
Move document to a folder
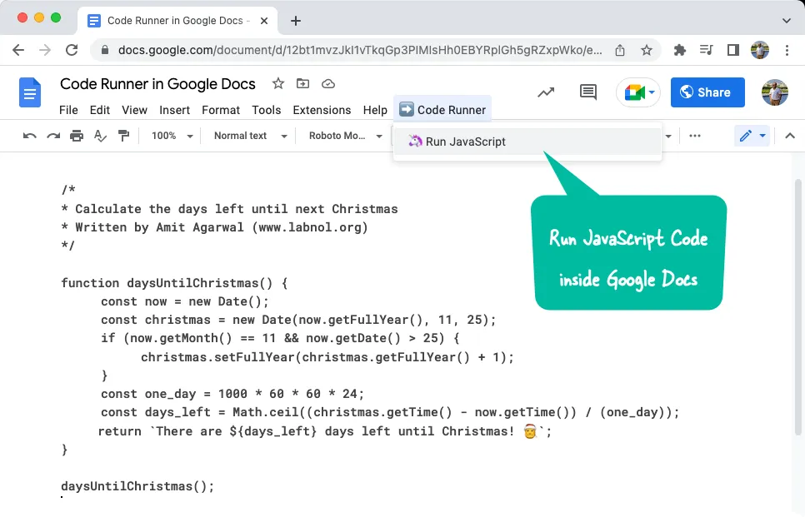[x=302, y=83]
